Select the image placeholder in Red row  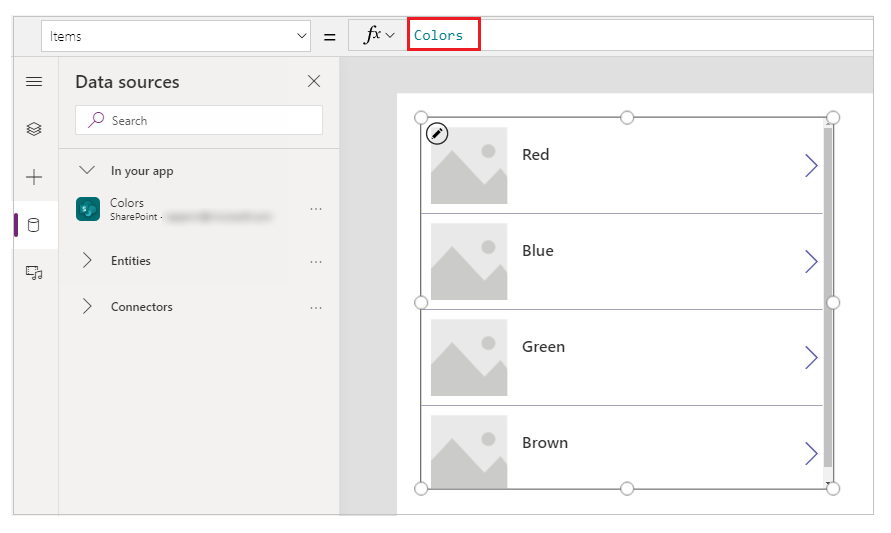click(x=469, y=165)
